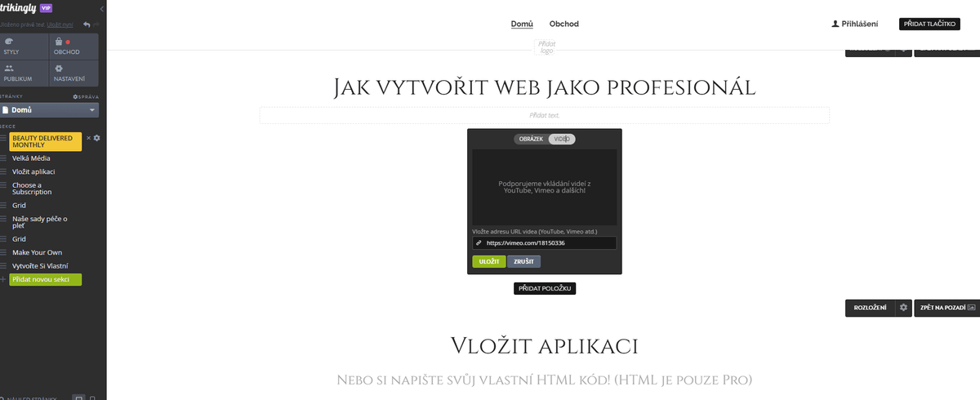Expand the Domů page dropdown
Screen dimensions: 980x400
pos(49,109)
